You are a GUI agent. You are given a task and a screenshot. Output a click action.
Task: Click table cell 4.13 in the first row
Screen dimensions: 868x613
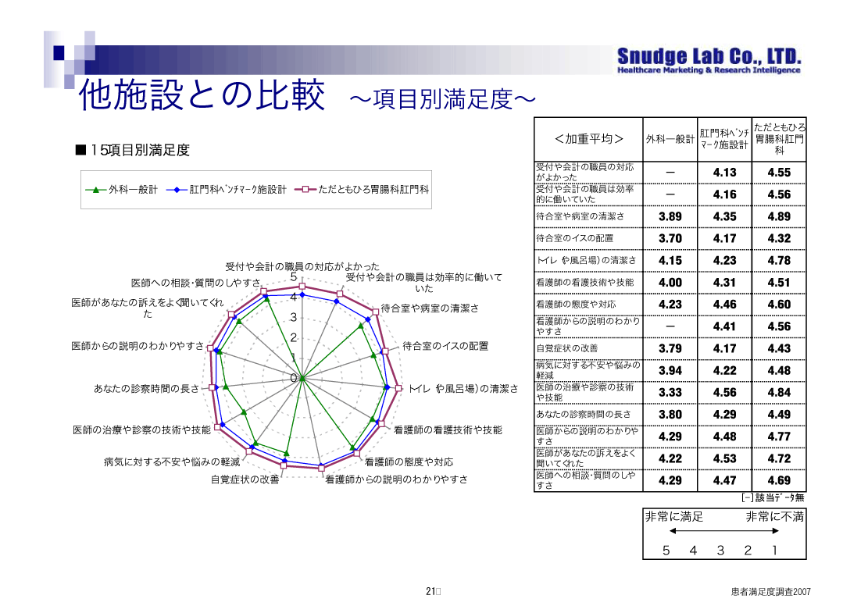[724, 173]
